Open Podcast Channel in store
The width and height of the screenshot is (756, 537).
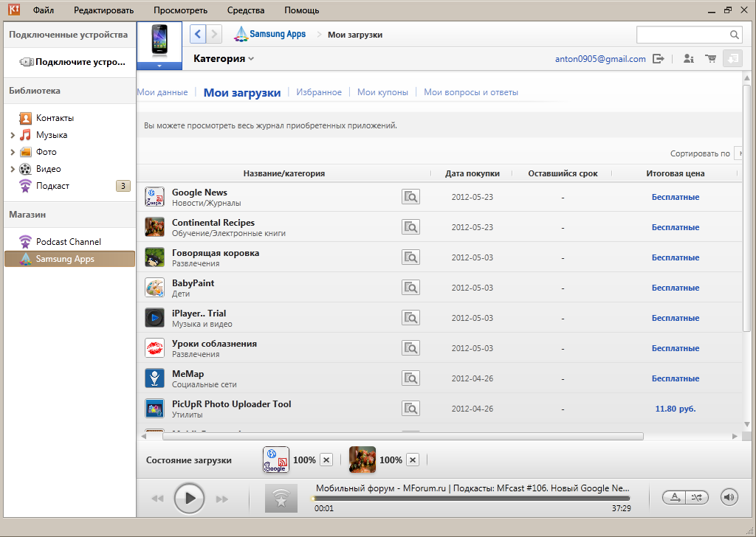tap(69, 242)
